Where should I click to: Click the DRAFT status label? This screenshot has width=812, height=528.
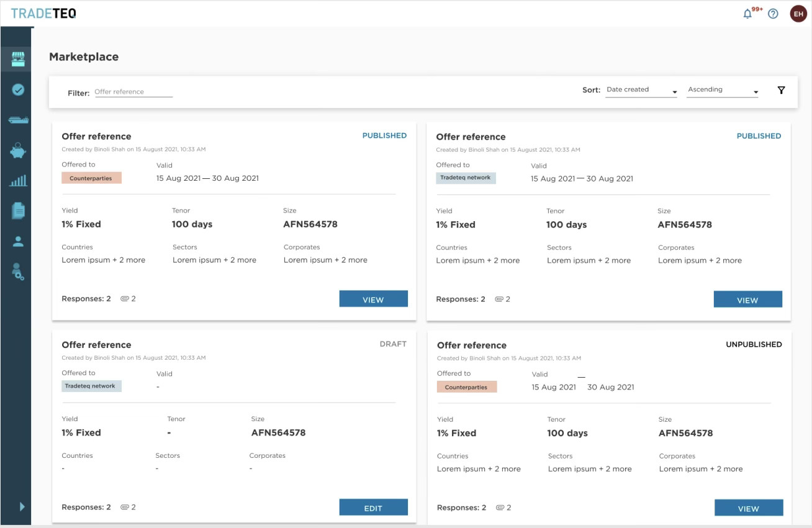393,344
